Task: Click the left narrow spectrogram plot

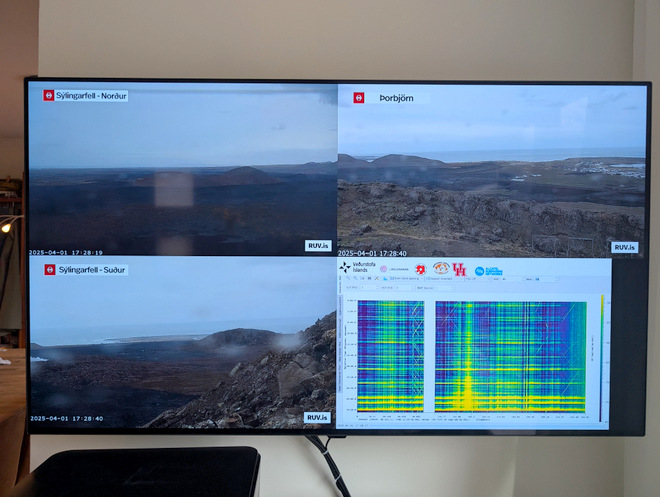Action: (x=390, y=355)
